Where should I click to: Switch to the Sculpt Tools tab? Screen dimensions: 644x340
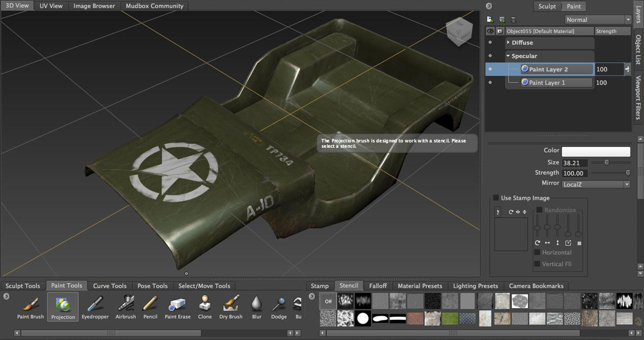[23, 286]
